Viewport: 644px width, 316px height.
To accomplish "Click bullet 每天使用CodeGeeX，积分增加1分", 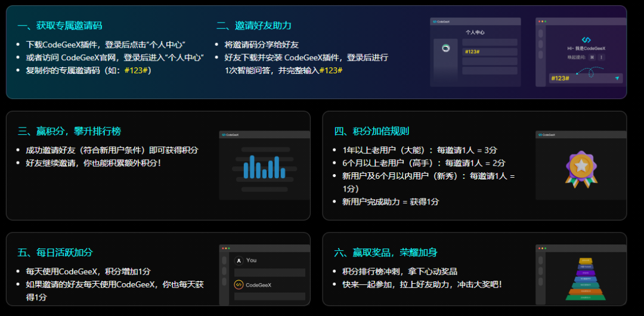I will [88, 272].
